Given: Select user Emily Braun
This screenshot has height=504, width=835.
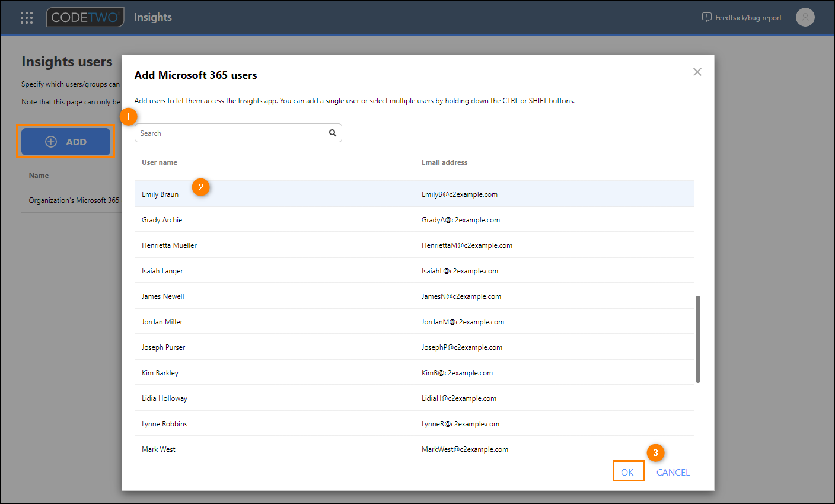Looking at the screenshot, I should 415,194.
